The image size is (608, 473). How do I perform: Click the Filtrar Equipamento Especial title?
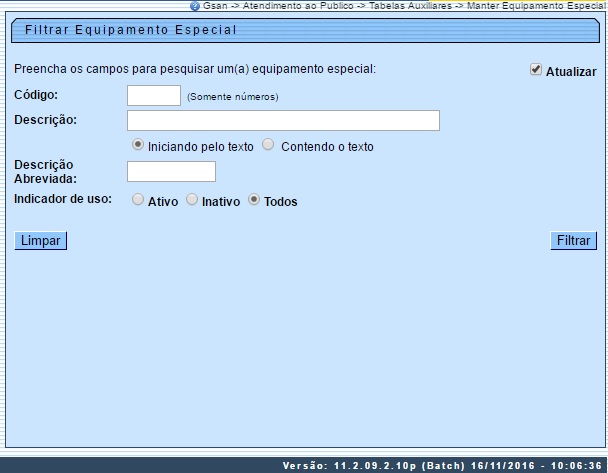131,30
